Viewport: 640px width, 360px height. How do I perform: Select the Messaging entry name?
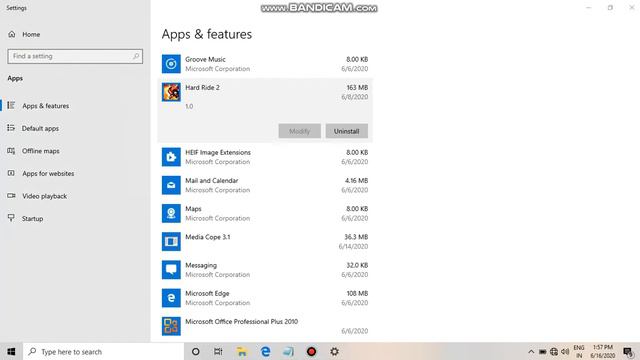(201, 265)
